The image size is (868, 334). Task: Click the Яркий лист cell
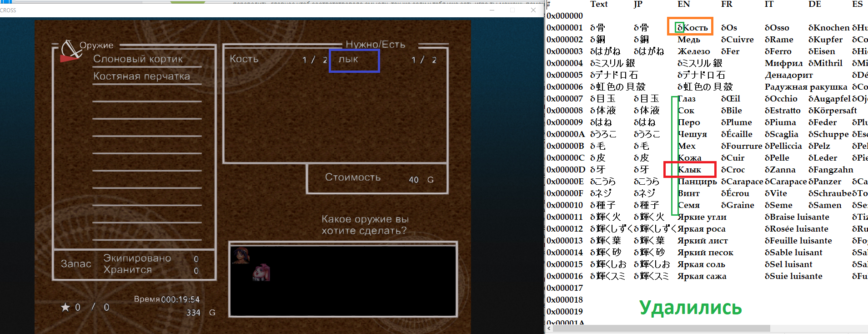[x=703, y=241]
